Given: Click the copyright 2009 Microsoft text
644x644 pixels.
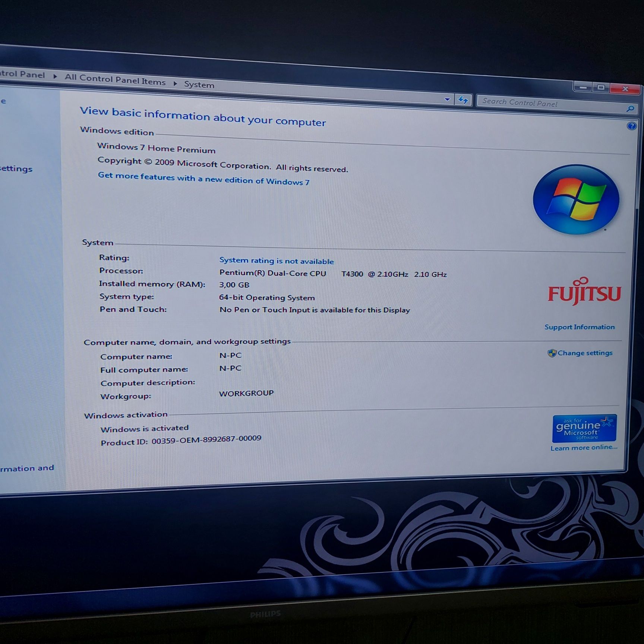Looking at the screenshot, I should (222, 164).
